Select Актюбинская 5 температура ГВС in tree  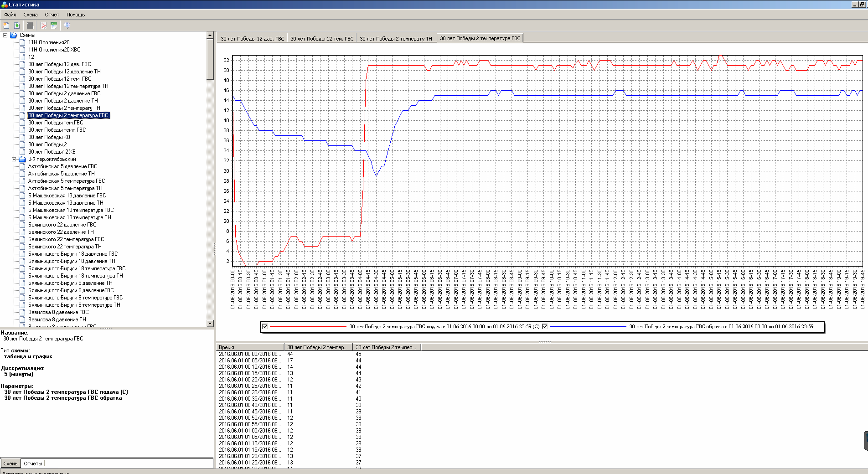click(67, 181)
